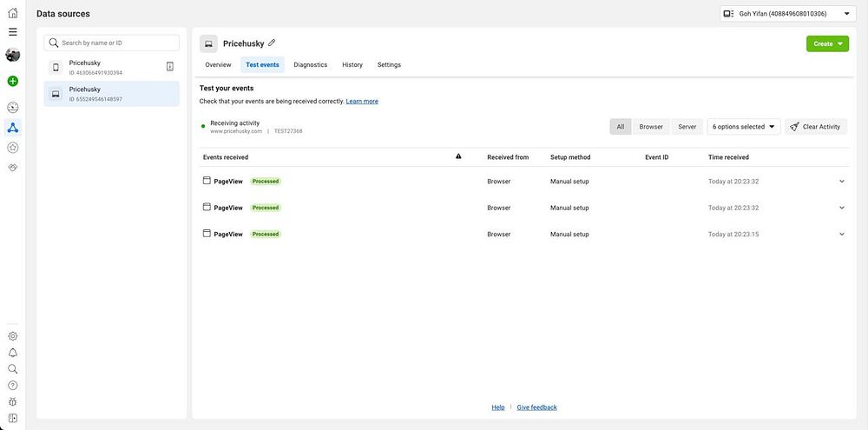
Task: Open the Goh Yifan account dropdown
Action: [x=786, y=14]
